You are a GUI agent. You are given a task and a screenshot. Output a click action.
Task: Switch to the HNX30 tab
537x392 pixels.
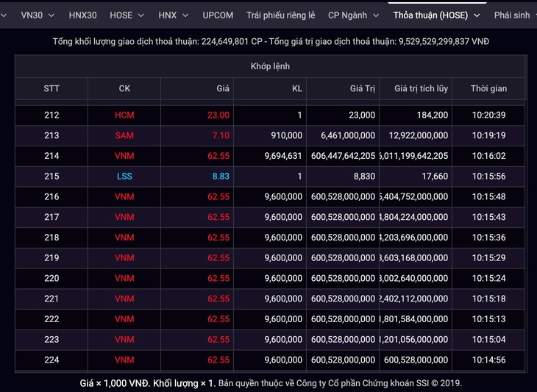(x=82, y=15)
